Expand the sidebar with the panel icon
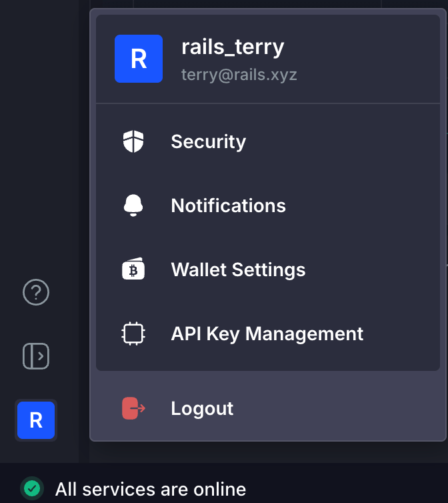Image resolution: width=448 pixels, height=503 pixels. 36,356
